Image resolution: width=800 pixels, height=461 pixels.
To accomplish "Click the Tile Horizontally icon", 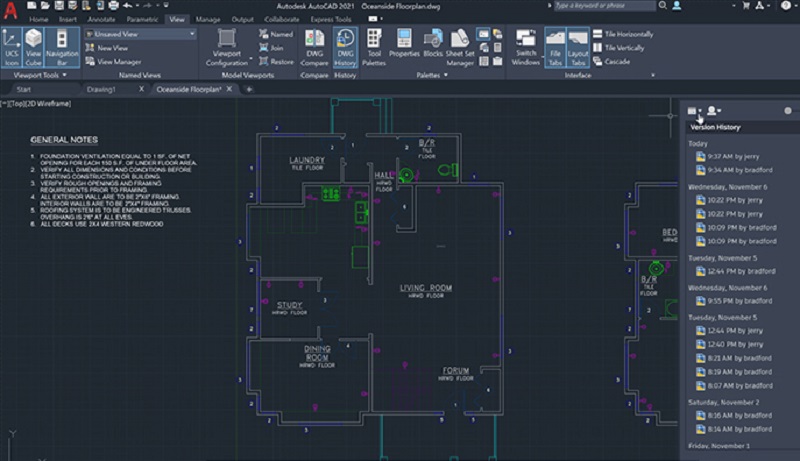I will click(x=597, y=34).
